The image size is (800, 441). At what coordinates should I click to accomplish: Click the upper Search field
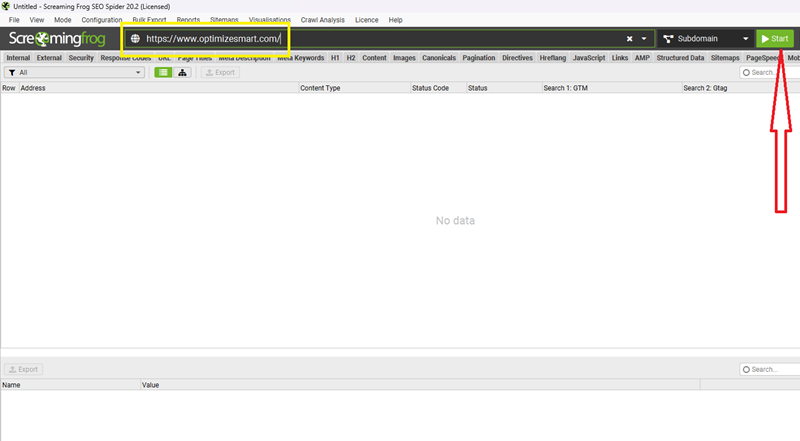click(769, 72)
